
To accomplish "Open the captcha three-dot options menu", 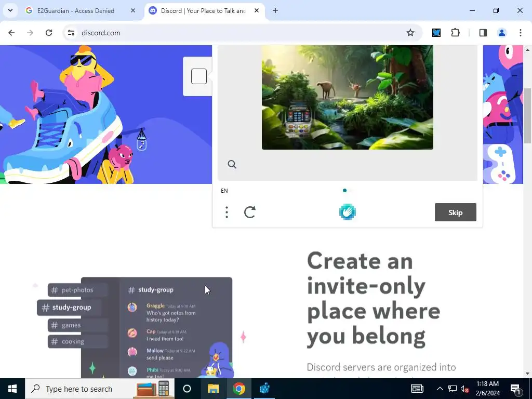I will click(x=227, y=212).
